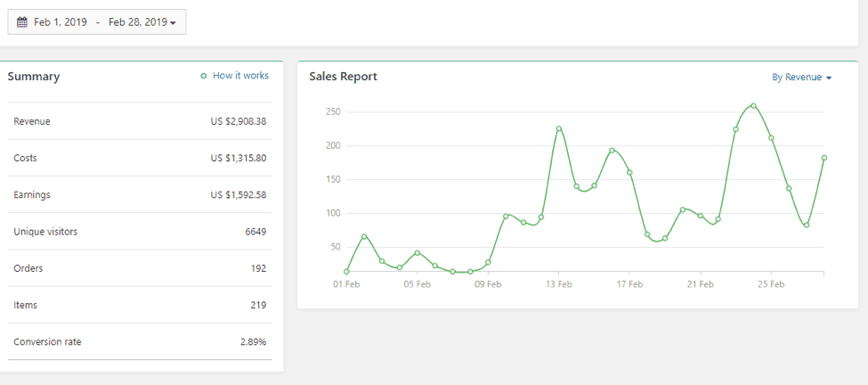868x385 pixels.
Task: Click the caret after Feb 28, 2019
Action: (x=173, y=23)
